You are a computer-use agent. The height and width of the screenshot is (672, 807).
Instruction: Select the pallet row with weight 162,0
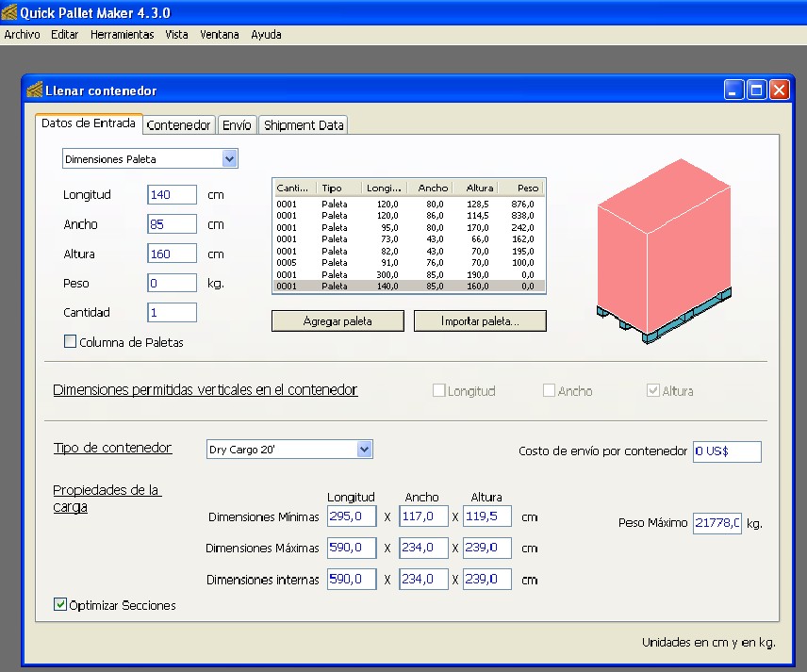408,239
